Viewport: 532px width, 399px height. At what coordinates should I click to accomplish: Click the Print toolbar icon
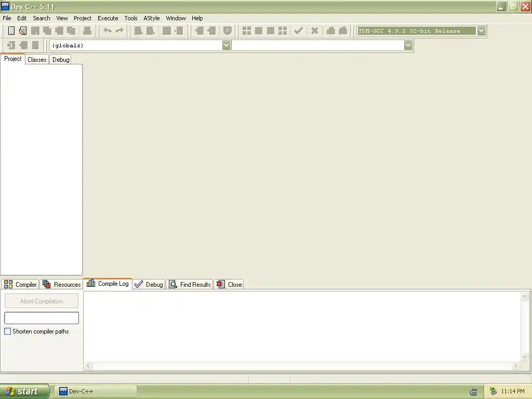click(87, 31)
